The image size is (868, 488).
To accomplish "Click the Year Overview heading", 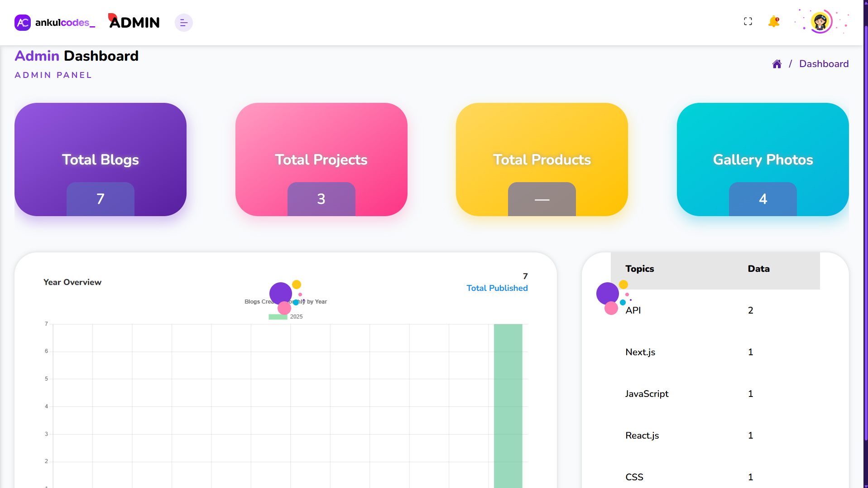I will pyautogui.click(x=72, y=282).
